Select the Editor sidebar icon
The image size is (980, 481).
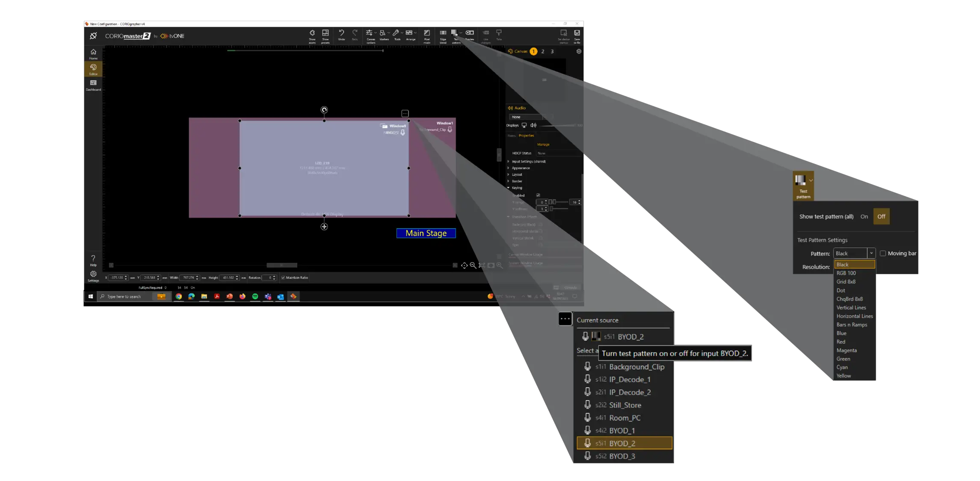coord(93,69)
